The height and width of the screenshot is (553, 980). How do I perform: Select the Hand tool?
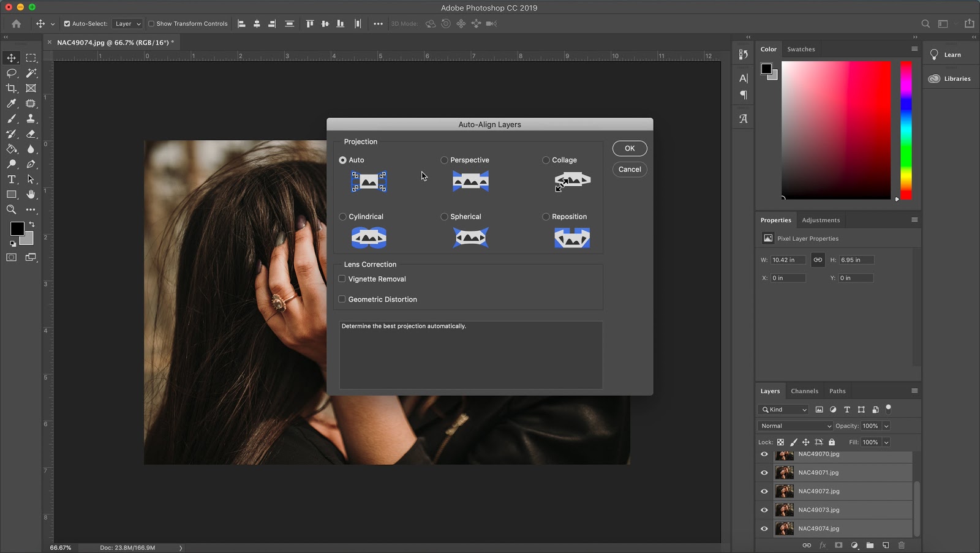[31, 194]
